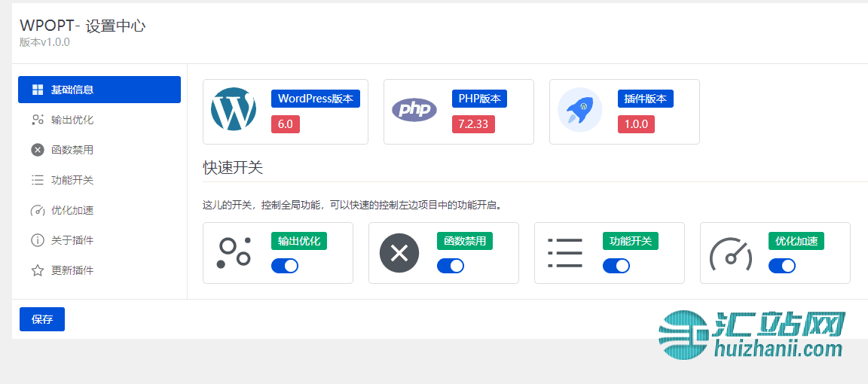
Task: Open 优化加速 settings from sidebar
Action: point(99,211)
